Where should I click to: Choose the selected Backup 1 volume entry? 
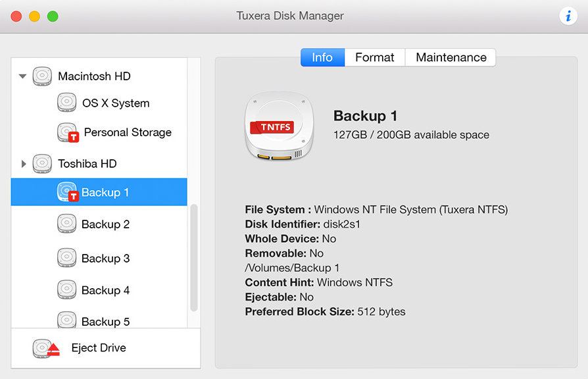[105, 192]
